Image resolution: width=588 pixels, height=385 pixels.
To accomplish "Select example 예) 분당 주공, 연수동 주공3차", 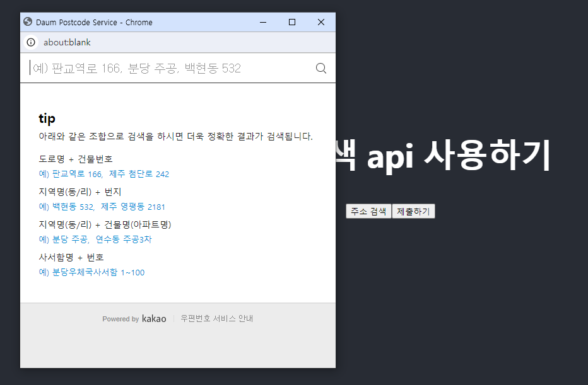I will tap(95, 239).
